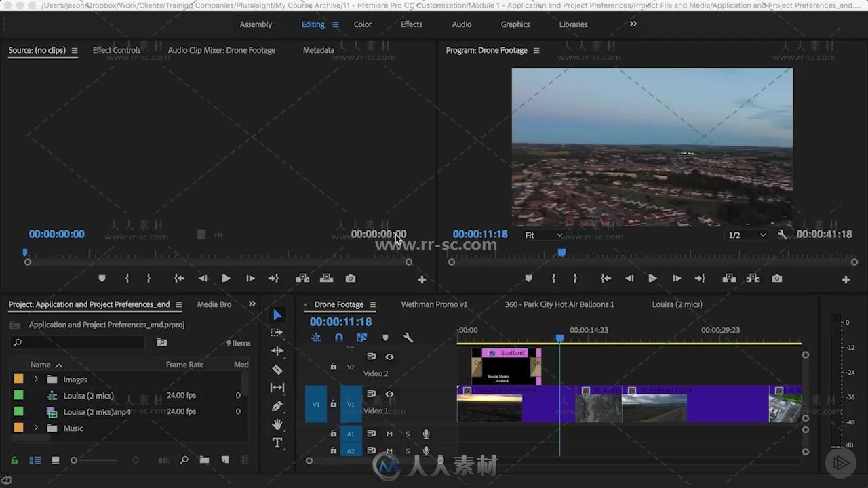Select the Pen tool
Viewport: 868px width, 488px height.
pos(277,406)
